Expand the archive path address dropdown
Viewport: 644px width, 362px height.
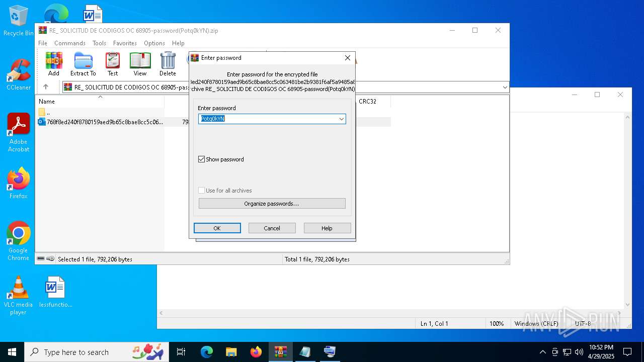[505, 87]
